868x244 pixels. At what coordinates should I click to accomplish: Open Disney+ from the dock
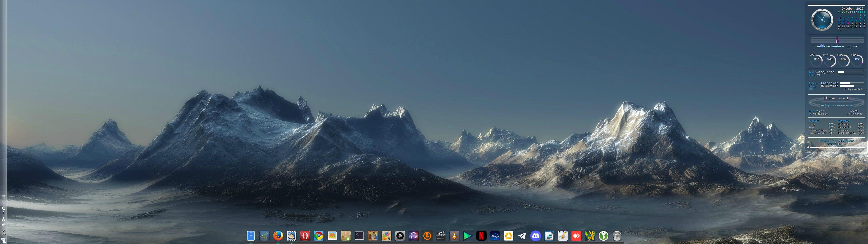pyautogui.click(x=495, y=236)
